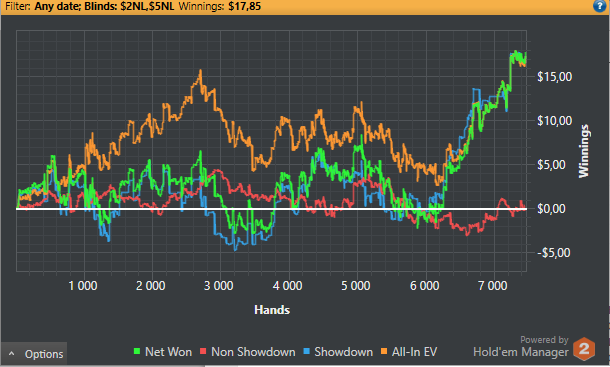Toggle the Non Showdown red legend swatch
Screen dimensions: 610x367
click(x=203, y=352)
